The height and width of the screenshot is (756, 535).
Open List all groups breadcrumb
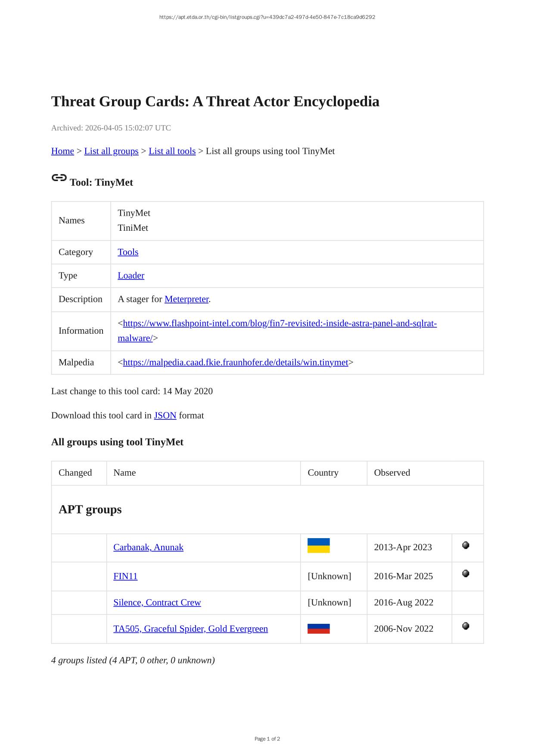[x=111, y=151]
